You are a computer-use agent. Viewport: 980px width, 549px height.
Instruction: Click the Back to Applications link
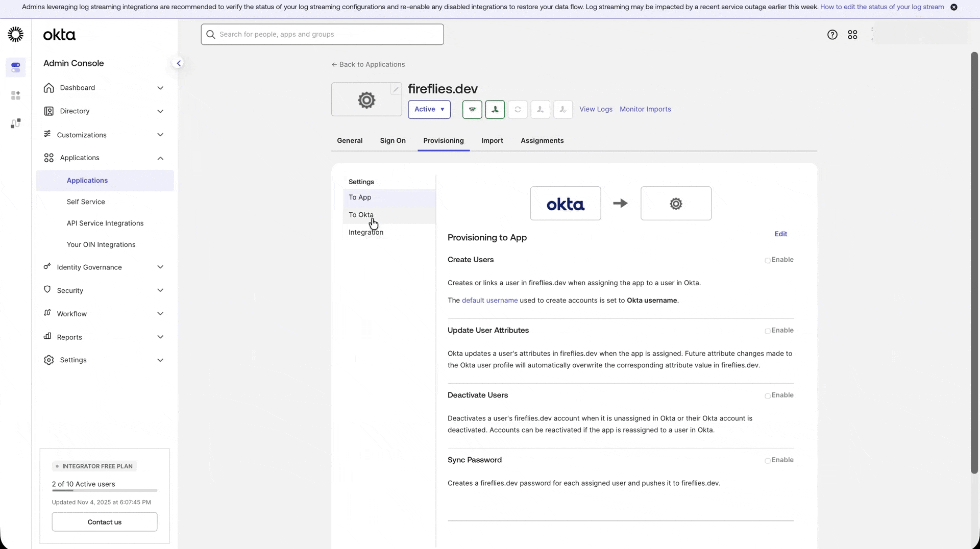click(x=368, y=64)
